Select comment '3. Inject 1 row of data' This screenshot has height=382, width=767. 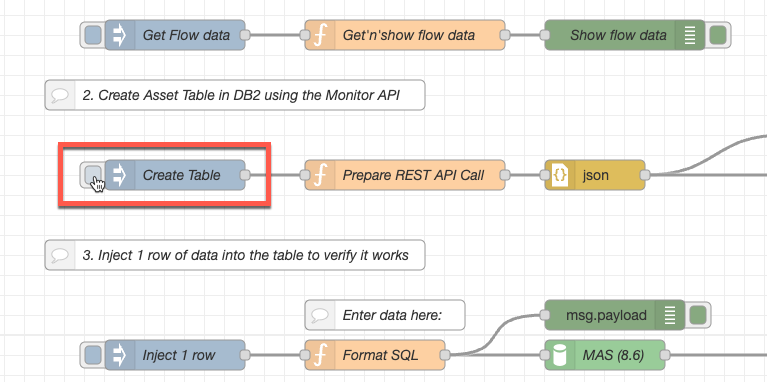point(235,255)
